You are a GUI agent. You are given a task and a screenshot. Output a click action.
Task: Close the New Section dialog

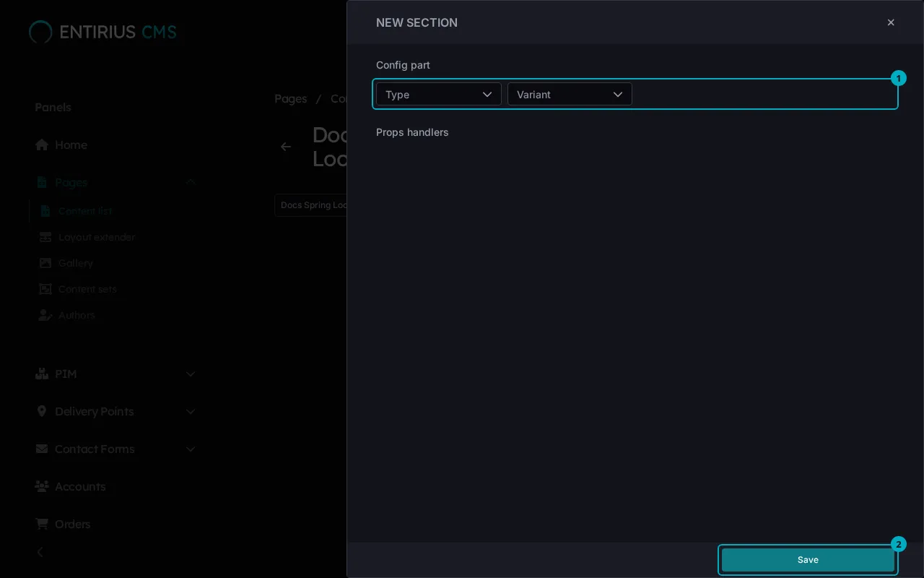click(x=891, y=22)
